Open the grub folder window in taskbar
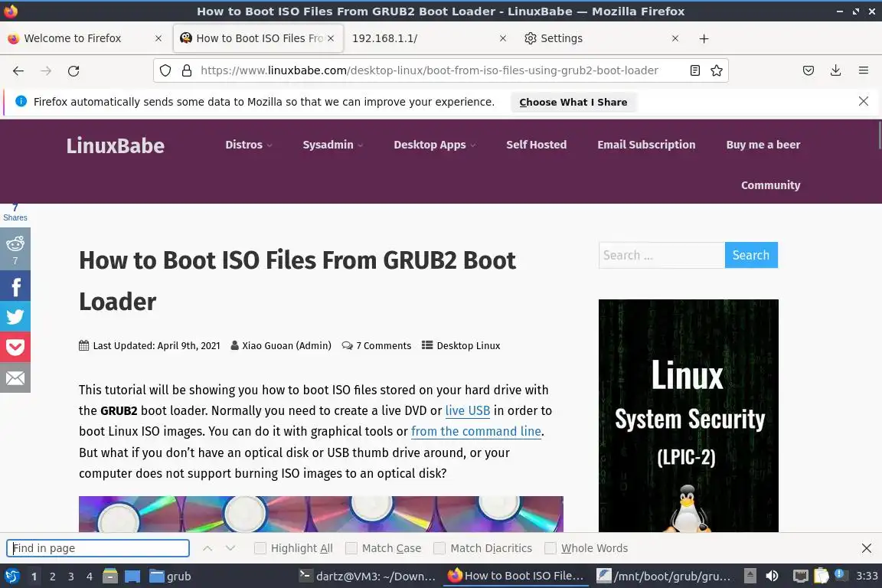 170,576
